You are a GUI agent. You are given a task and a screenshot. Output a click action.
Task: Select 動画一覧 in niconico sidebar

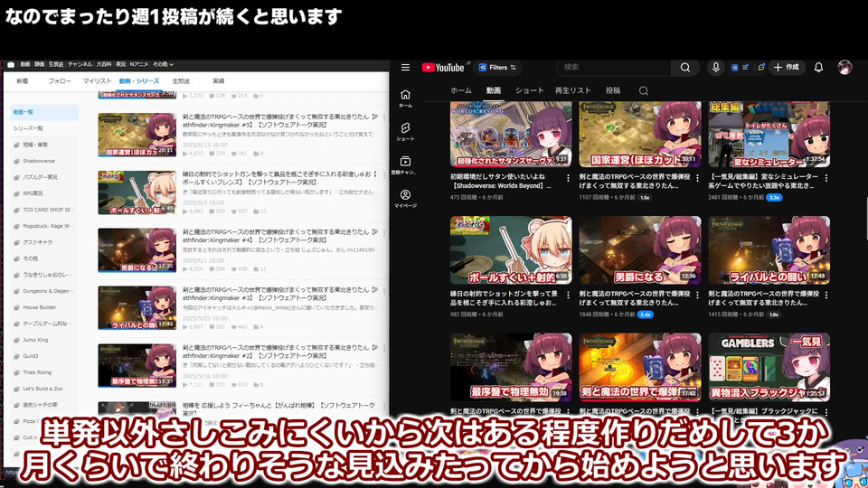(44, 112)
